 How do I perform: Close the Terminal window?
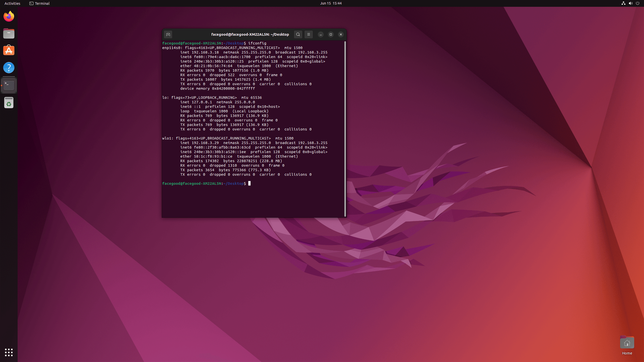click(341, 34)
